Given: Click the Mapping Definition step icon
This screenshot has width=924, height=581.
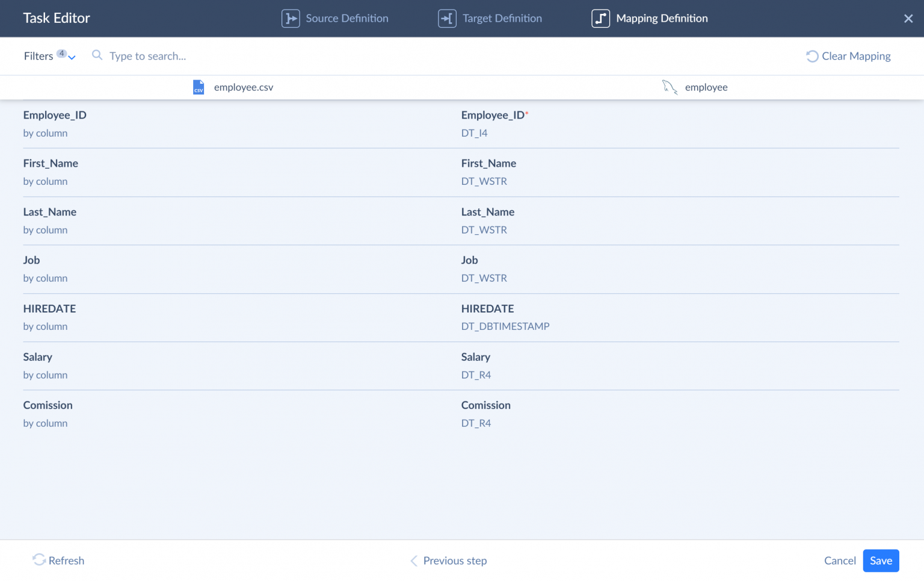Looking at the screenshot, I should pyautogui.click(x=600, y=19).
